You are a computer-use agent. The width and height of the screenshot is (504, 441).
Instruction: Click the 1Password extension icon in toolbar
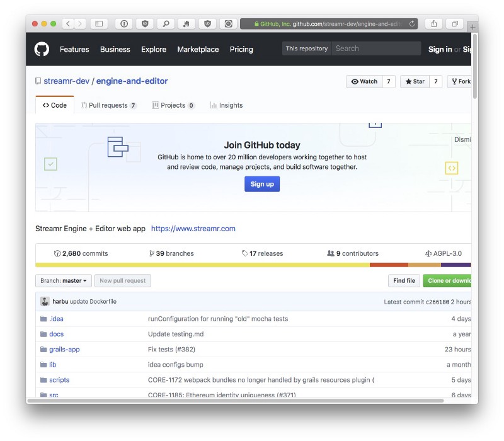(124, 24)
